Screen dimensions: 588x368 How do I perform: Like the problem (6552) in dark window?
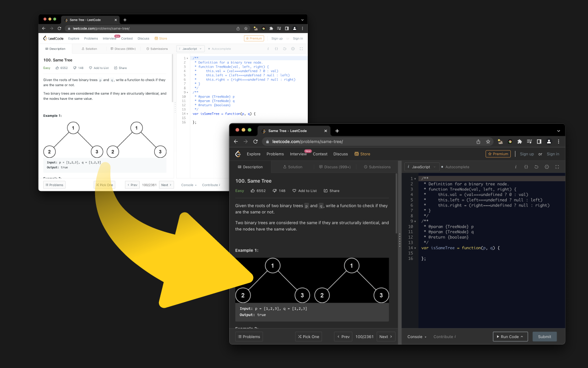tap(258, 191)
